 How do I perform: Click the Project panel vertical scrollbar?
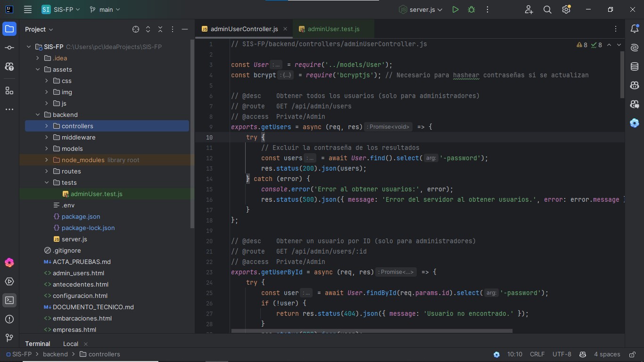pyautogui.click(x=192, y=134)
